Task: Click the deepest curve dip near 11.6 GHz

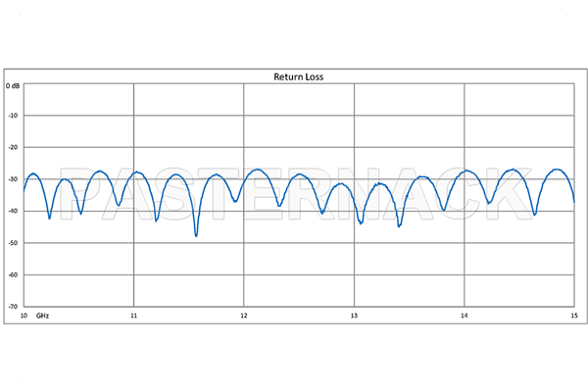Action: 196,235
